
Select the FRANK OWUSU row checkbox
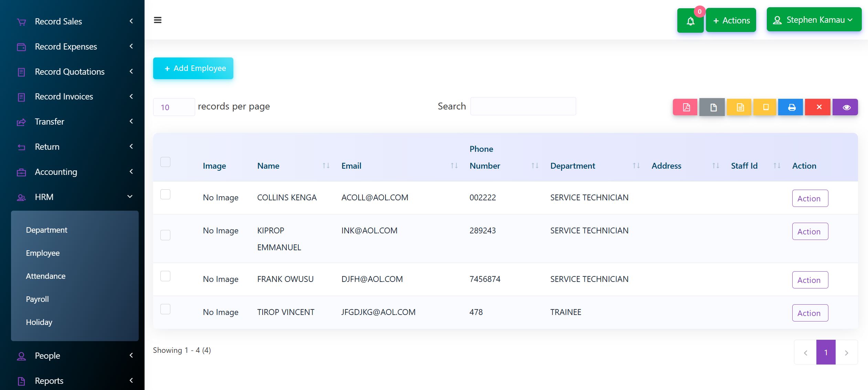(x=165, y=276)
